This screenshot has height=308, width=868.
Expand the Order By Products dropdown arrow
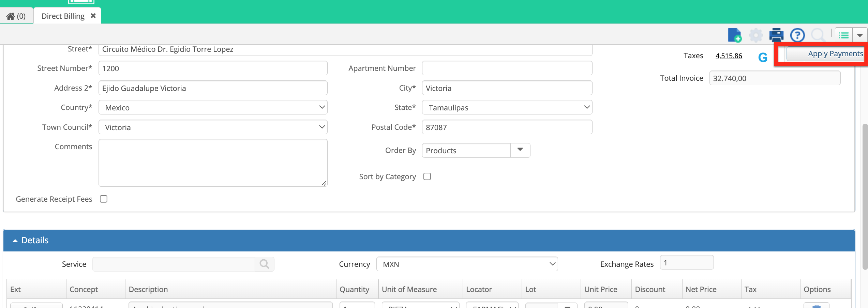pos(520,150)
